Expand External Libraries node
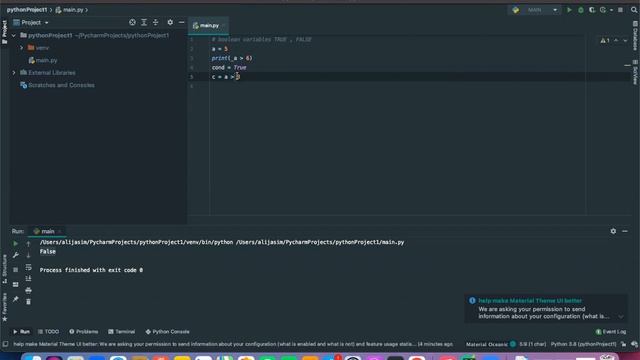 click(x=14, y=73)
